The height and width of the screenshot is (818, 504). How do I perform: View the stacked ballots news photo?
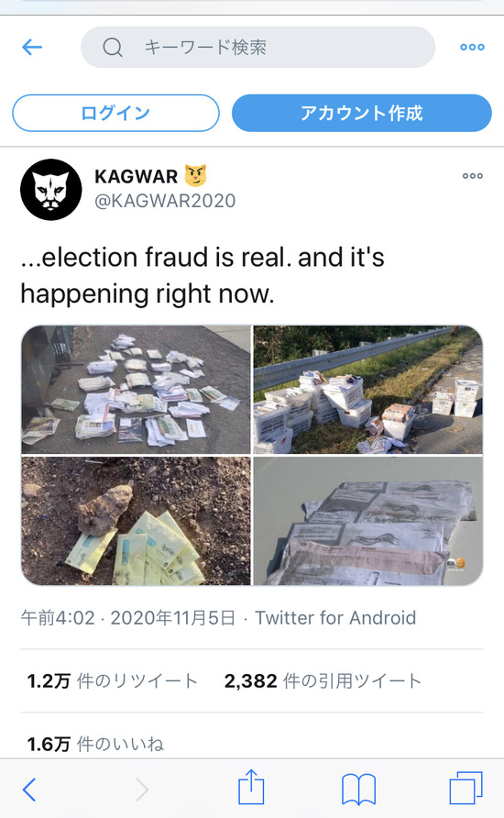[368, 521]
